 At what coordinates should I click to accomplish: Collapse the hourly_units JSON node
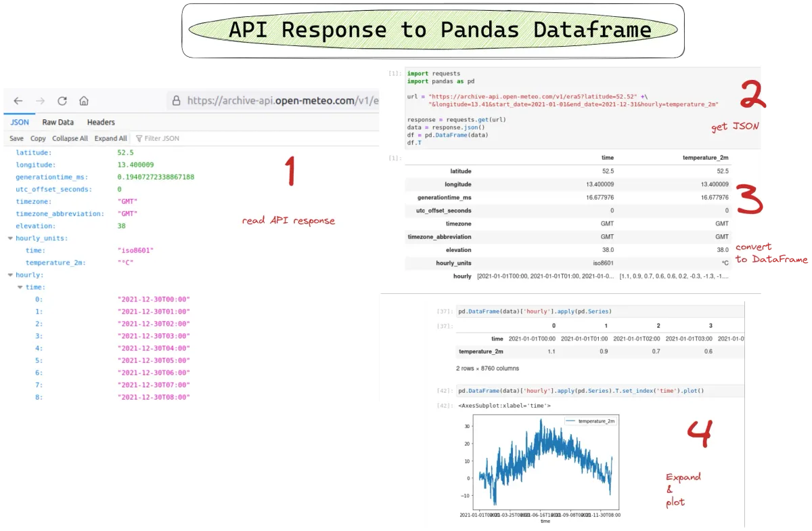[9, 238]
